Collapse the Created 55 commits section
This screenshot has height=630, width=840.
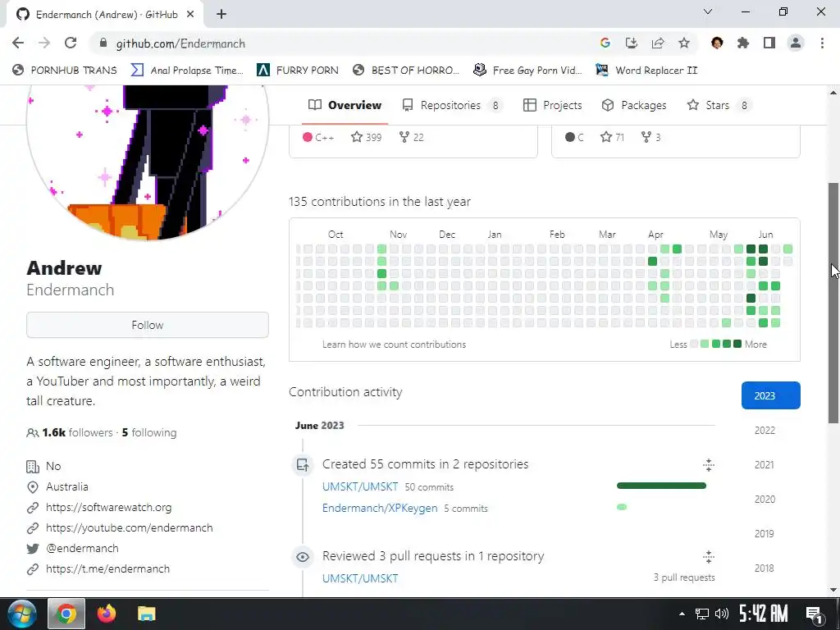click(x=708, y=464)
